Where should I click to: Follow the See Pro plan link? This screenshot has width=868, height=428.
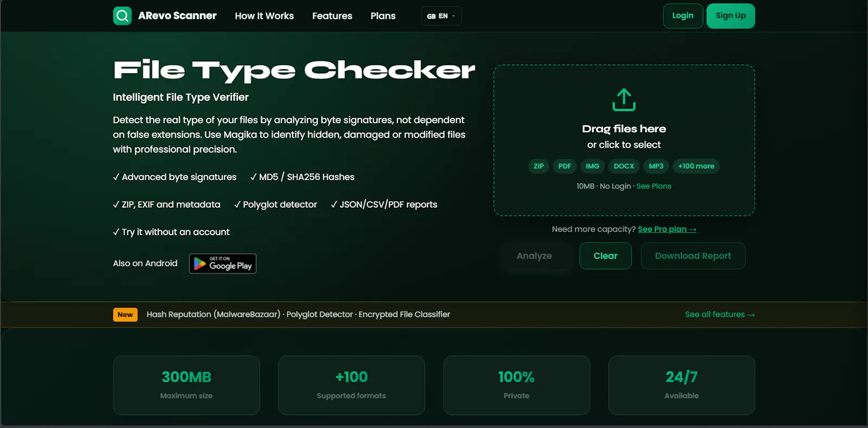pyautogui.click(x=667, y=229)
